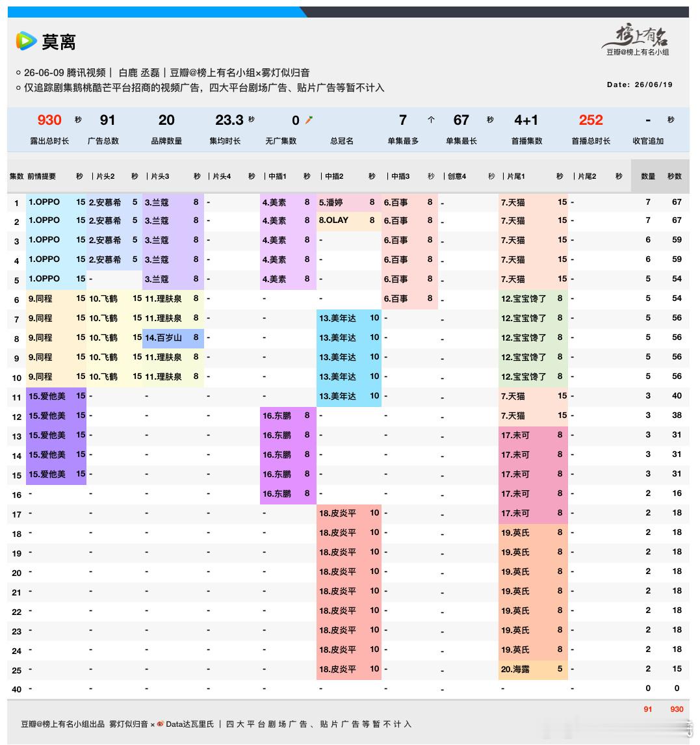The width and height of the screenshot is (700, 745).
Task: Click the pencil icon beside 无广集数 value
Action: coord(309,120)
